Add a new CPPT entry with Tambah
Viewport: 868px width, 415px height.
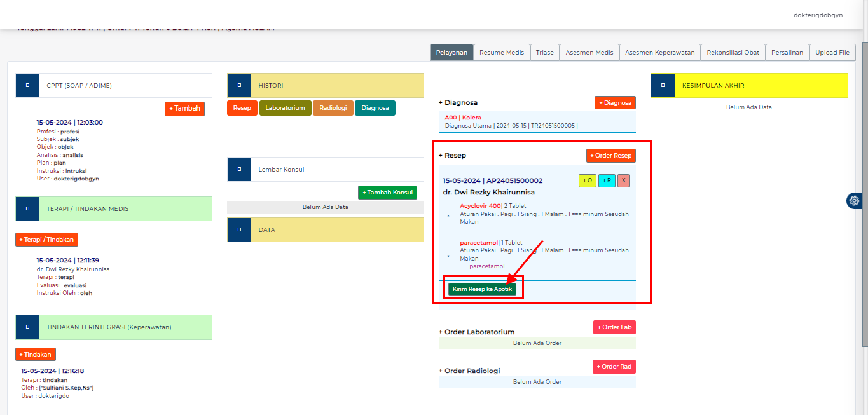[184, 109]
